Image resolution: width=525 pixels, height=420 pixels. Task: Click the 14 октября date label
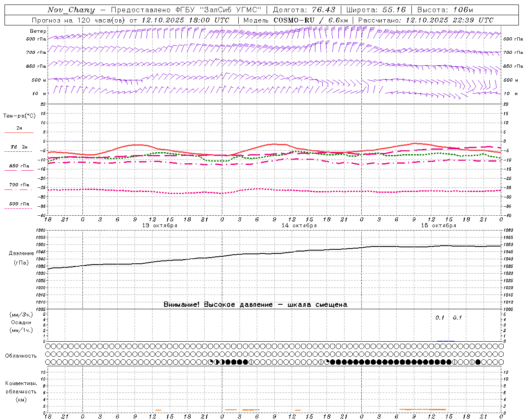(x=299, y=226)
